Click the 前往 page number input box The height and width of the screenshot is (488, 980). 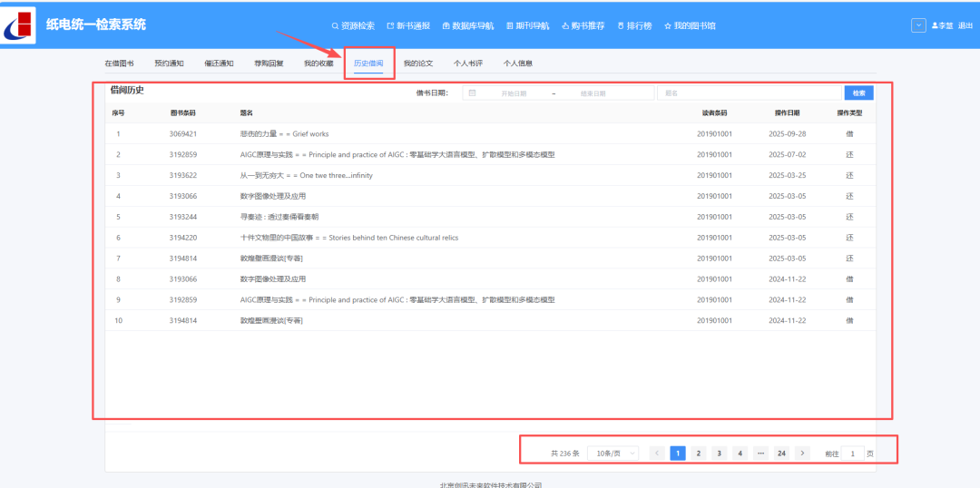point(852,453)
